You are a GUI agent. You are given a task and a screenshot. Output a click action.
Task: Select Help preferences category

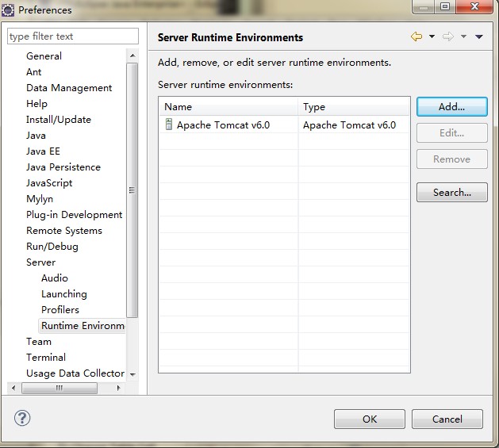pos(37,104)
